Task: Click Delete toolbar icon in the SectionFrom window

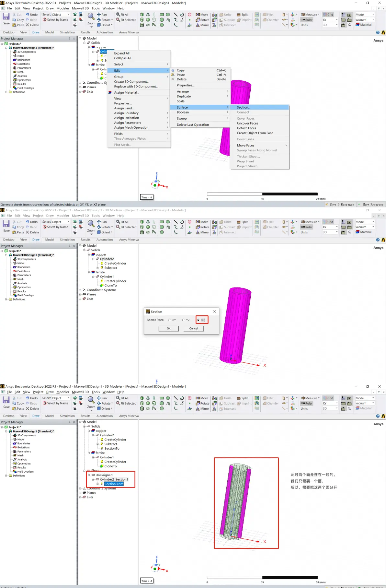Action: [x=32, y=409]
